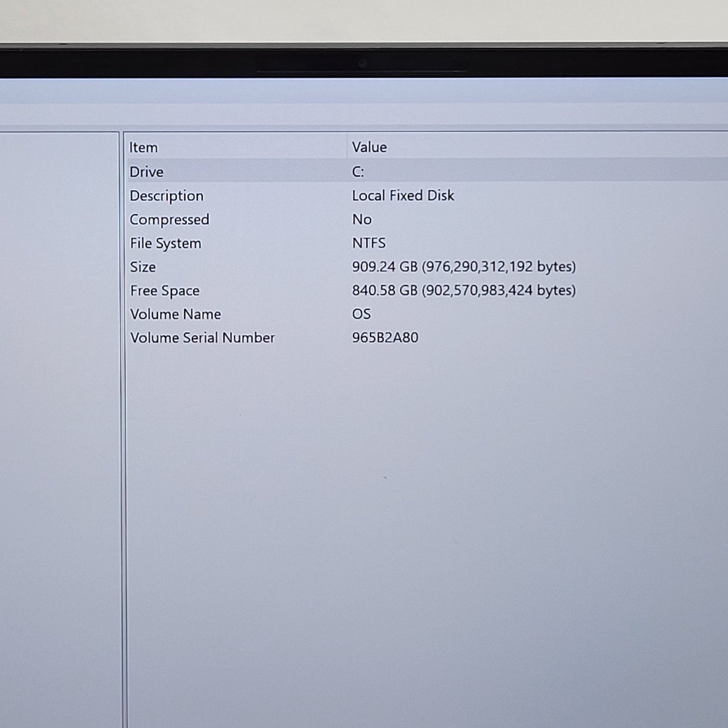Viewport: 728px width, 728px height.
Task: Click the Compressed value No
Action: pos(362,219)
